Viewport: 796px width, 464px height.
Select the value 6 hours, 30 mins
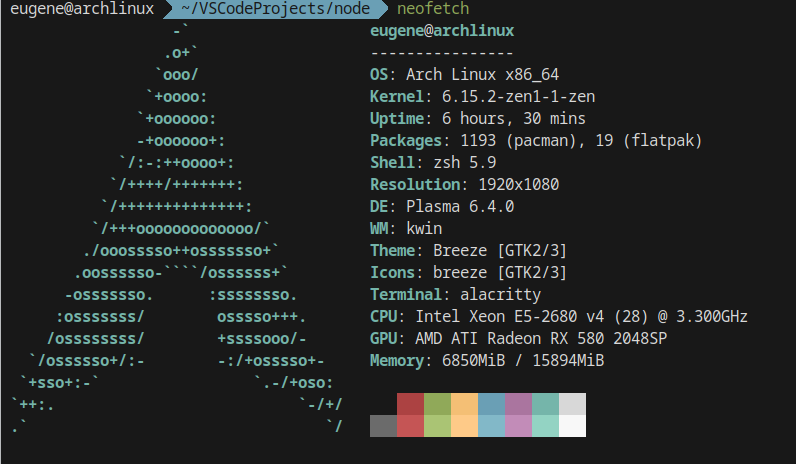click(514, 119)
